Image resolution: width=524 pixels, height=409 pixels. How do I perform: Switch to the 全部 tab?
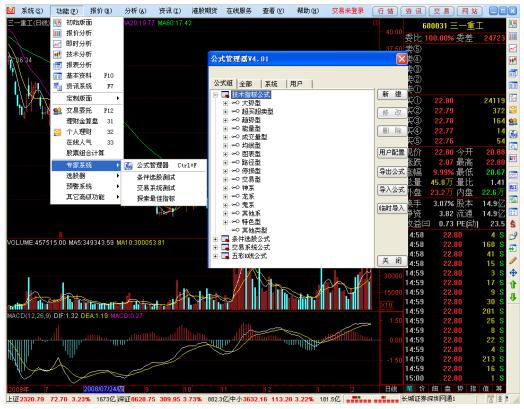pos(246,84)
